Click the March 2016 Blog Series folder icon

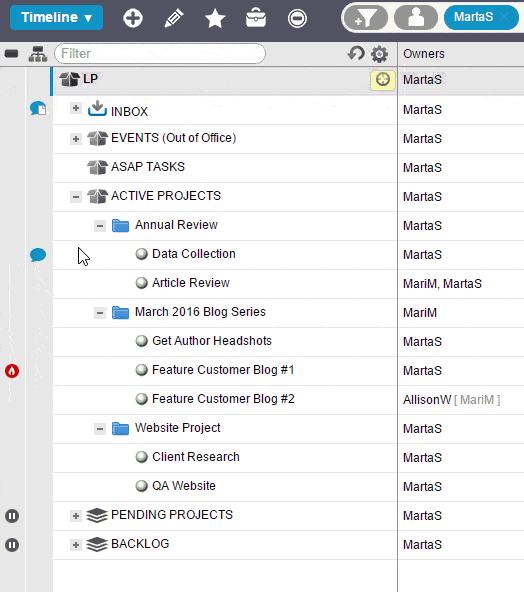[x=120, y=312]
